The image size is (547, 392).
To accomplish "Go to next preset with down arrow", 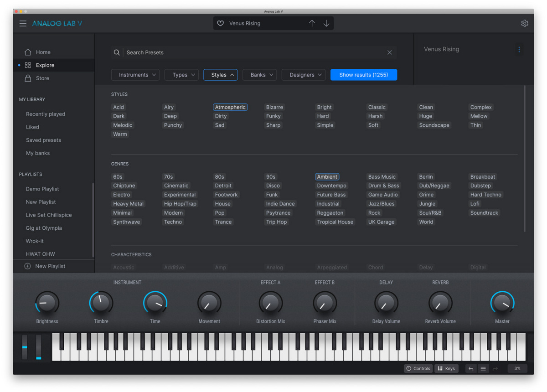I will tap(326, 23).
